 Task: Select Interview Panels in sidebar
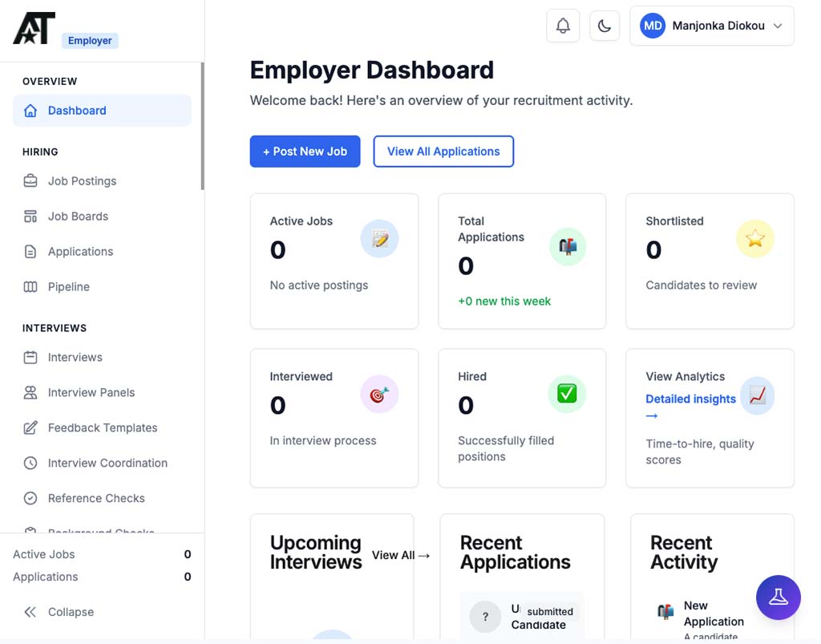pos(91,393)
